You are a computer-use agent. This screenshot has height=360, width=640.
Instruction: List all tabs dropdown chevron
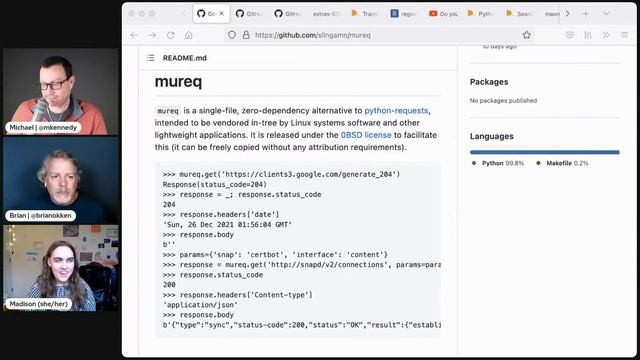606,13
